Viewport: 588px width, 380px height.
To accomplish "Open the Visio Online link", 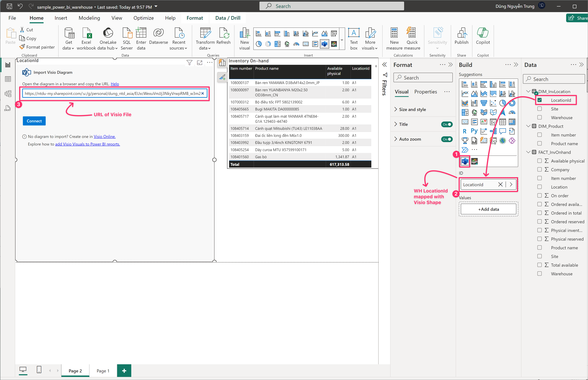I will [x=104, y=136].
